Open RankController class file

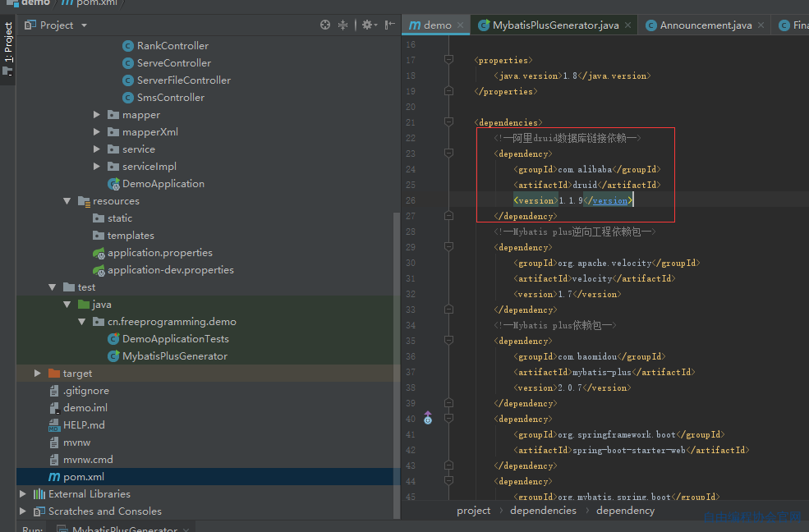pos(172,46)
